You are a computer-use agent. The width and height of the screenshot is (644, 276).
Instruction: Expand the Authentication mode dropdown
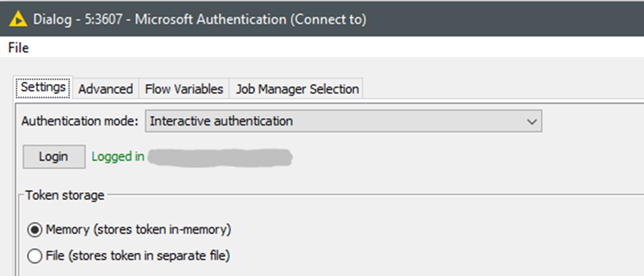pos(344,121)
